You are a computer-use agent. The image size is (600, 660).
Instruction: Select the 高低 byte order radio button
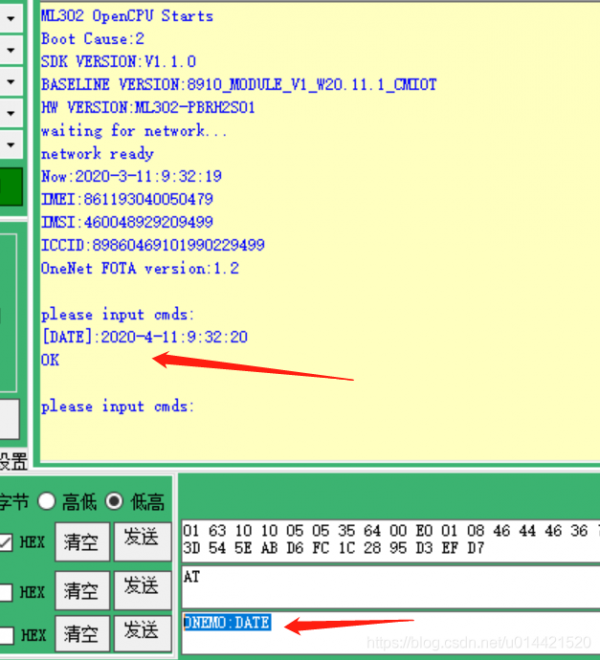coord(46,502)
